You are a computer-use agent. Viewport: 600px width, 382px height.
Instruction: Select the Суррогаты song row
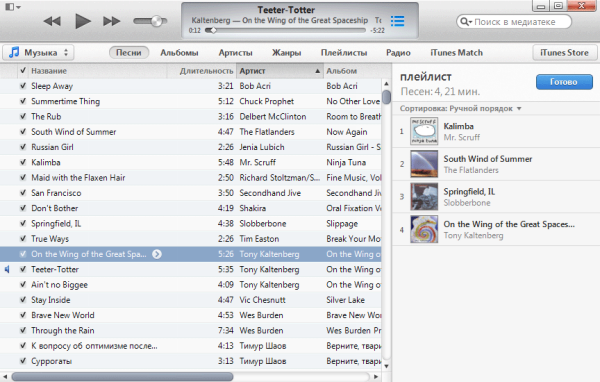pos(191,361)
